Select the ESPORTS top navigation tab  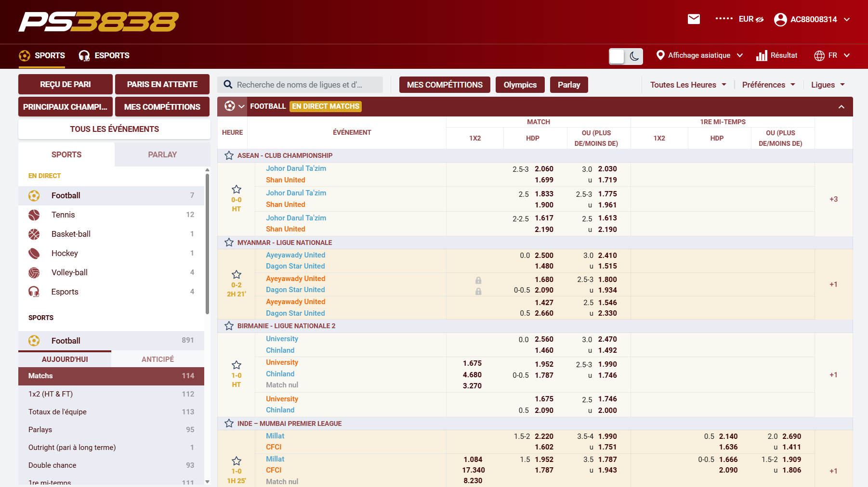pos(104,55)
